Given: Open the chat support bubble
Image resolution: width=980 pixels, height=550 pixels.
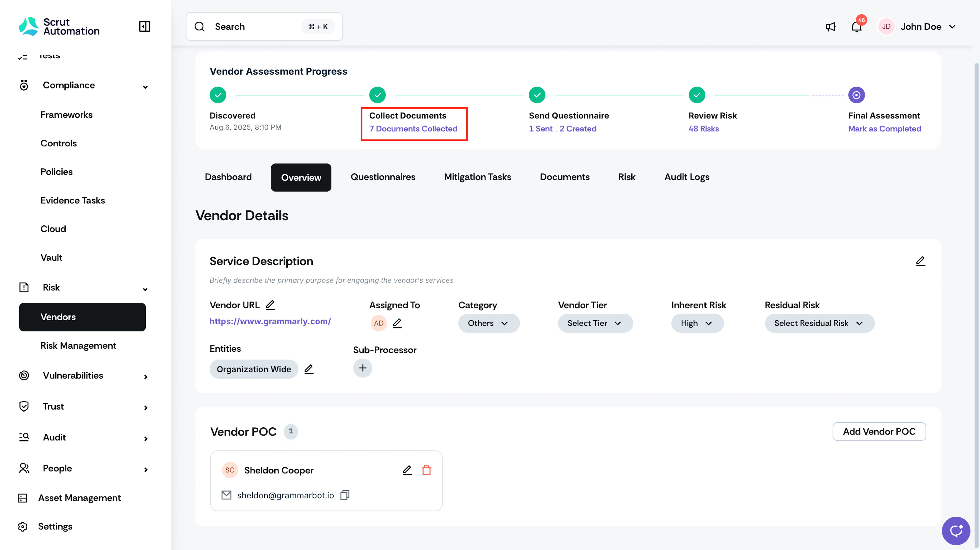Looking at the screenshot, I should [956, 531].
